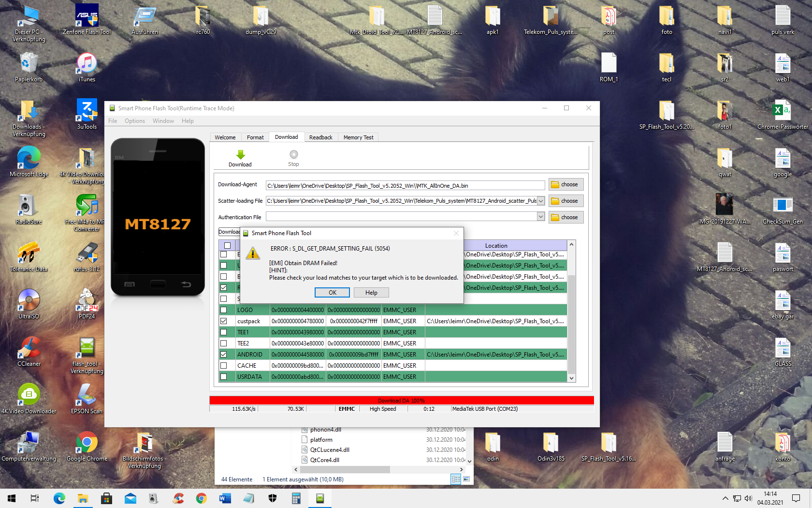The height and width of the screenshot is (508, 812).
Task: Click the Stop icon
Action: (293, 154)
